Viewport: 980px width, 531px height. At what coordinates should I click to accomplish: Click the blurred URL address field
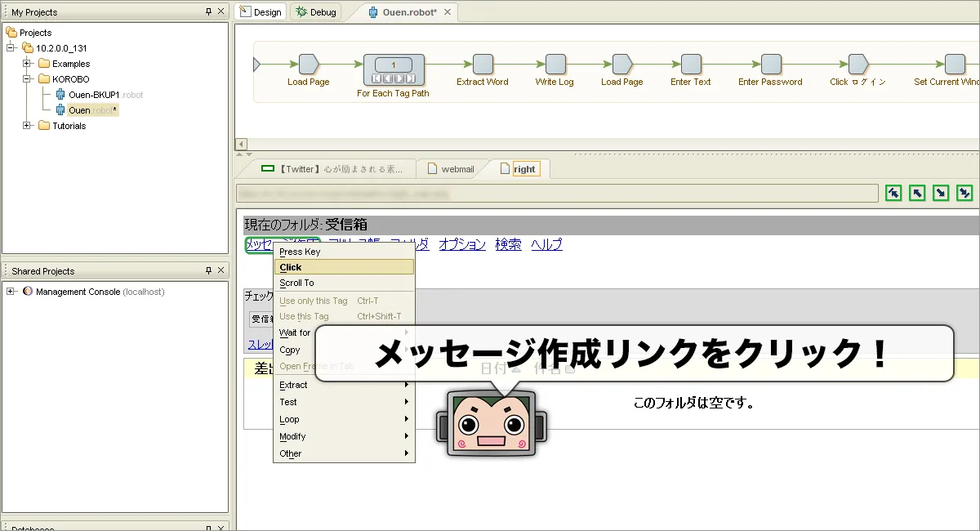(x=557, y=194)
